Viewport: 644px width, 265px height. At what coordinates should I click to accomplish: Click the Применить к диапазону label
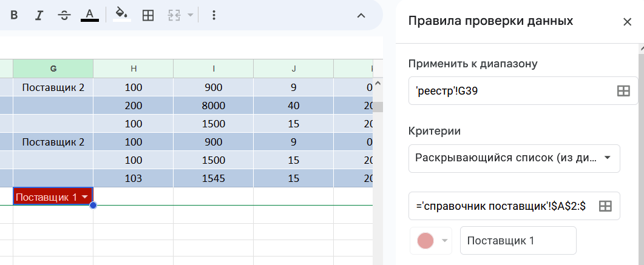pos(473,64)
